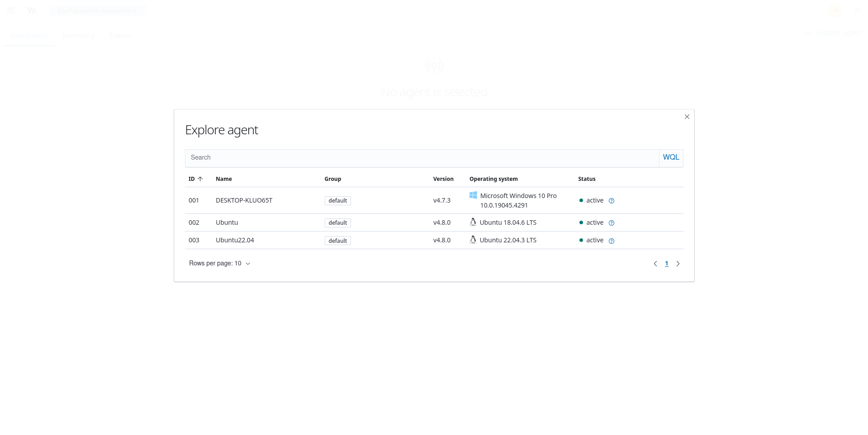Go to the previous page of agents
The width and height of the screenshot is (868, 435).
pyautogui.click(x=655, y=264)
